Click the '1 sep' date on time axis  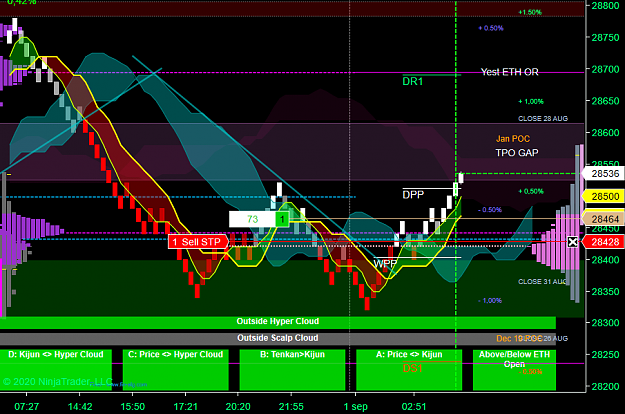pyautogui.click(x=356, y=407)
